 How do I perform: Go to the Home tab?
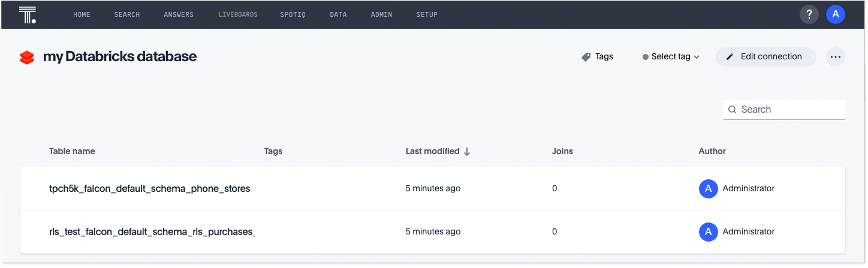coord(82,15)
